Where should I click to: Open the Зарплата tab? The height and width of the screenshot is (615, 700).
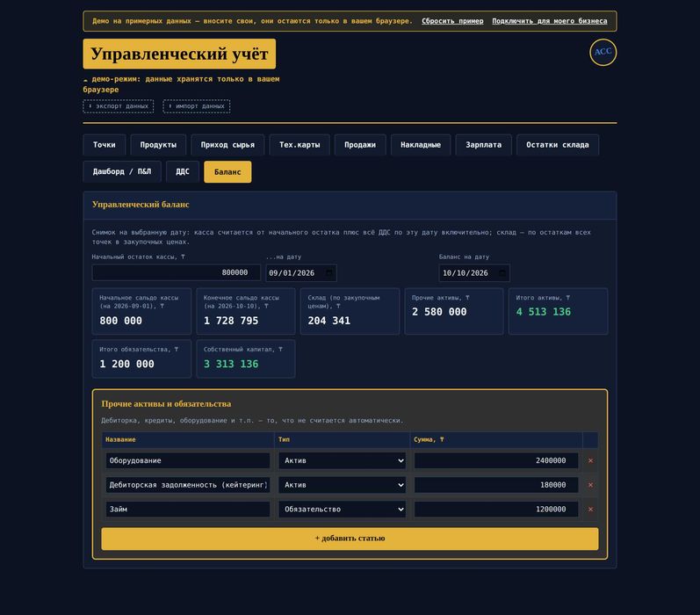483,145
